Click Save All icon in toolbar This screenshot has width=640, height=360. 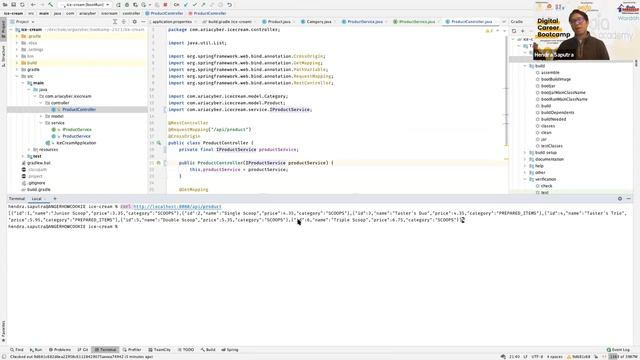(x=13, y=5)
